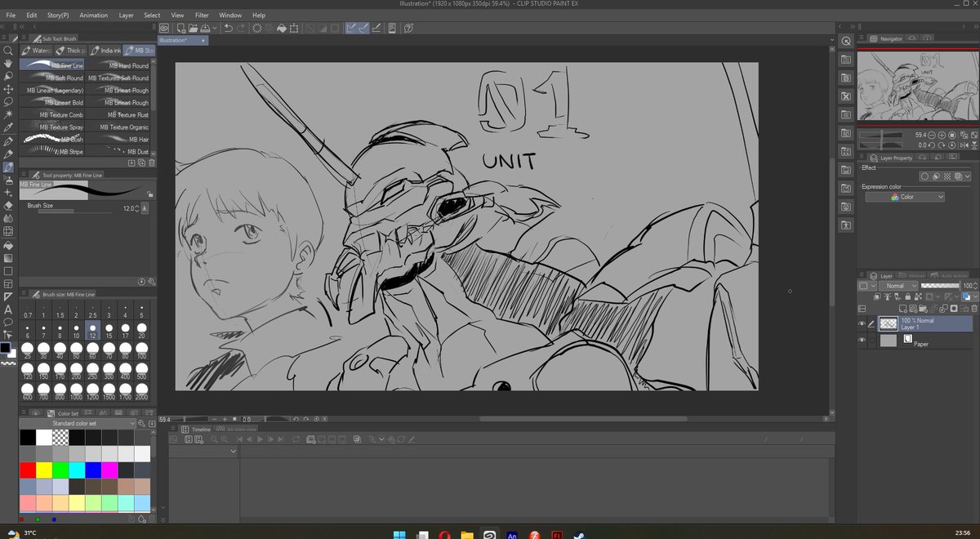
Task: Select the MB Texture Spray brush
Action: pos(53,127)
